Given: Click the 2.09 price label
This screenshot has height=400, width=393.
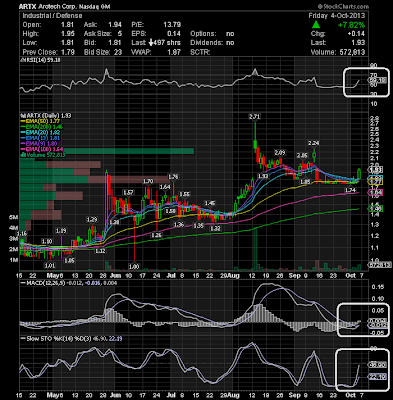Looking at the screenshot, I should 280,153.
